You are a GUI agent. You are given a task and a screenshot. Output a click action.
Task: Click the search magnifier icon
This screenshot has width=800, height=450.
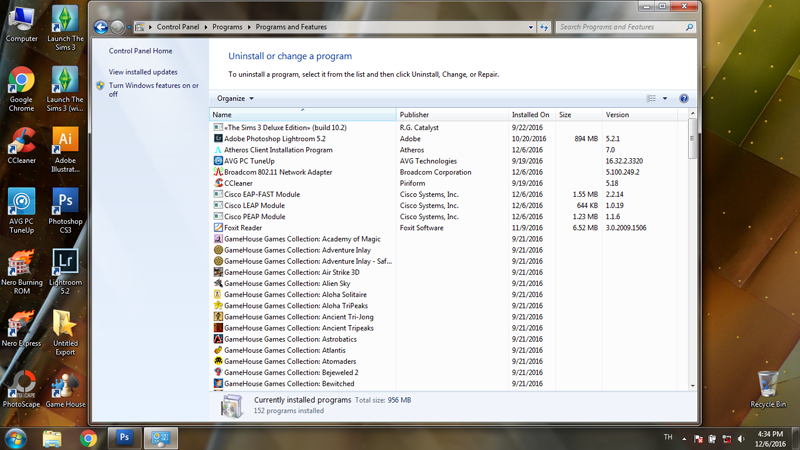point(689,27)
